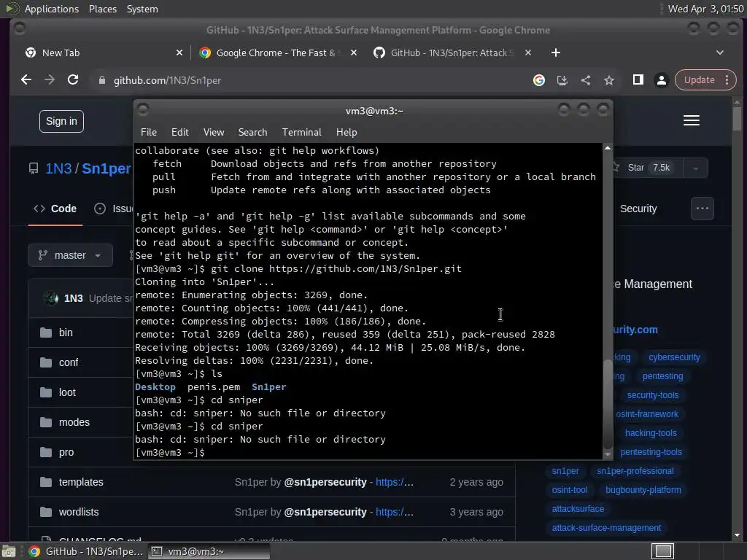
Task: Click the conf folder icon
Action: click(x=46, y=362)
